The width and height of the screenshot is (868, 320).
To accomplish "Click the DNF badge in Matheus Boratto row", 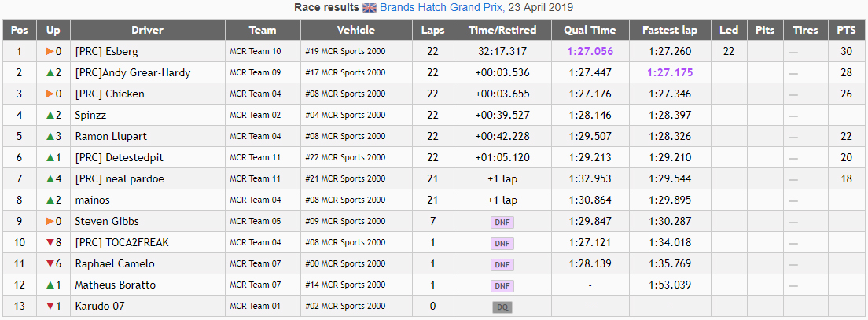I will click(x=502, y=286).
